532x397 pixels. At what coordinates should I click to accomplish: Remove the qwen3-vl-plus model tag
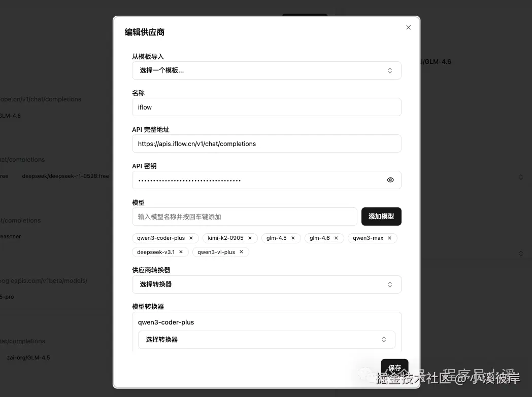click(x=241, y=252)
